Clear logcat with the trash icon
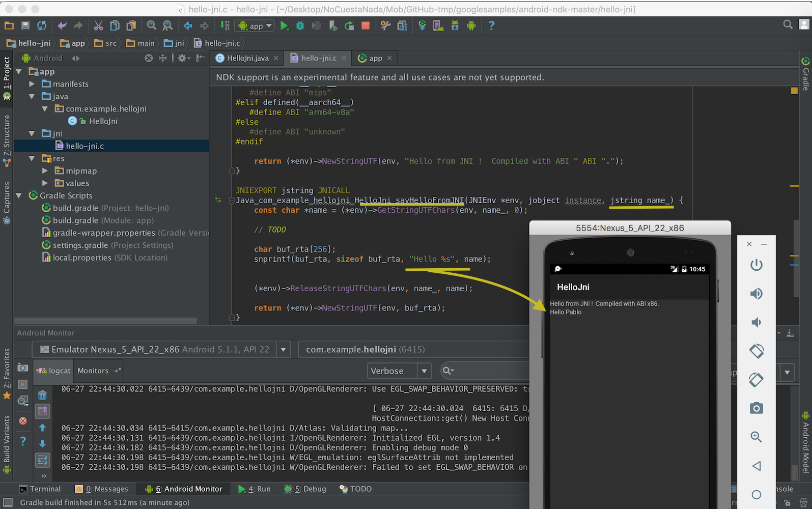 [x=43, y=395]
